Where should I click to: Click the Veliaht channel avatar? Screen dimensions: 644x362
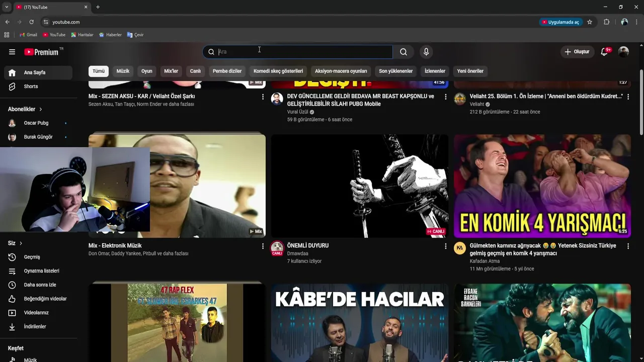click(x=460, y=99)
